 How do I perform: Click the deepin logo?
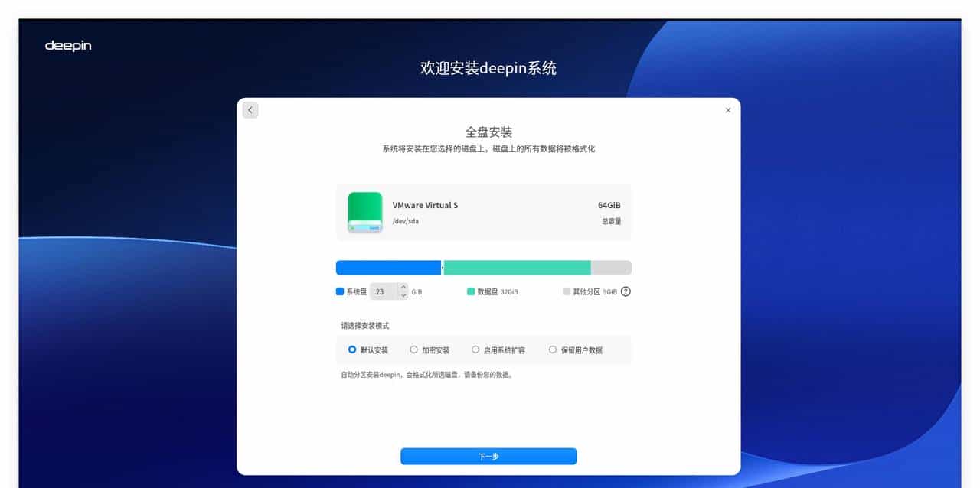click(67, 46)
